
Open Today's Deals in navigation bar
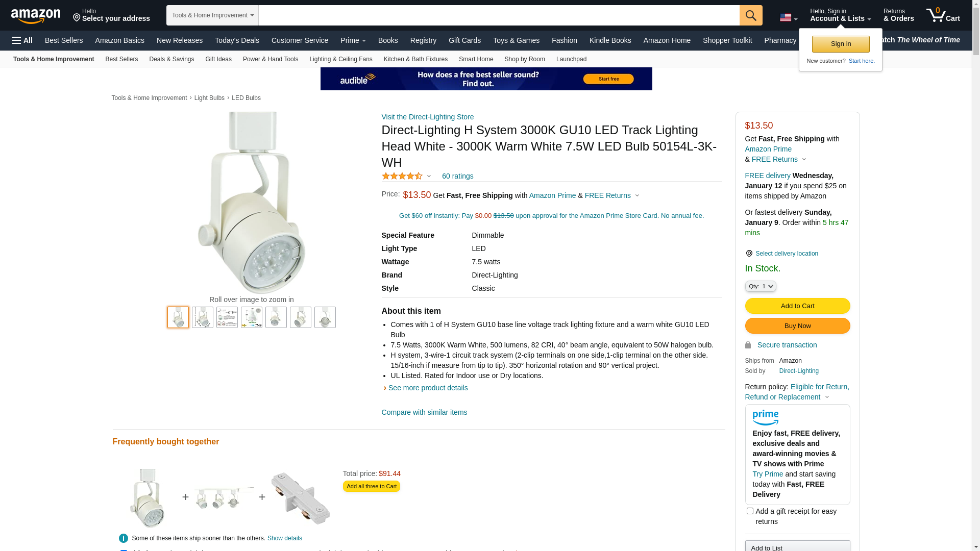tap(237, 40)
